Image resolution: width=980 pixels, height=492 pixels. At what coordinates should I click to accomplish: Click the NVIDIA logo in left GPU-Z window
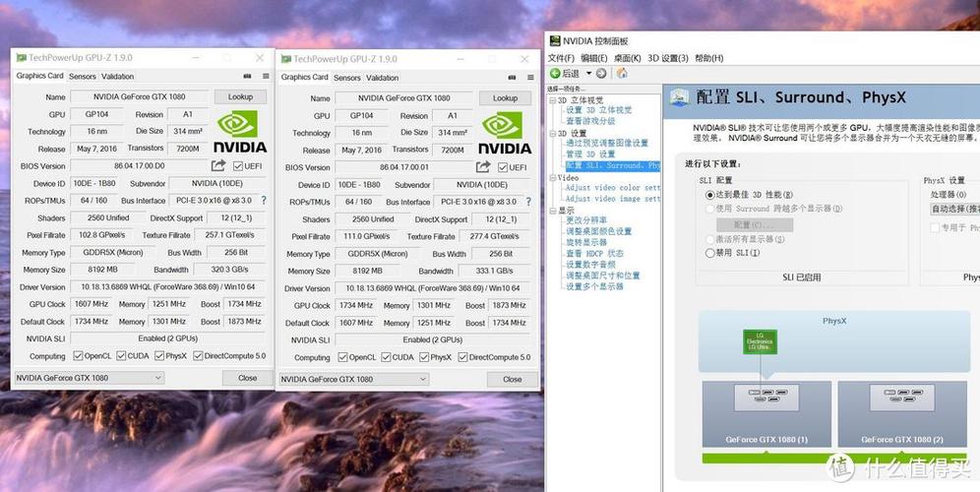pos(240,132)
